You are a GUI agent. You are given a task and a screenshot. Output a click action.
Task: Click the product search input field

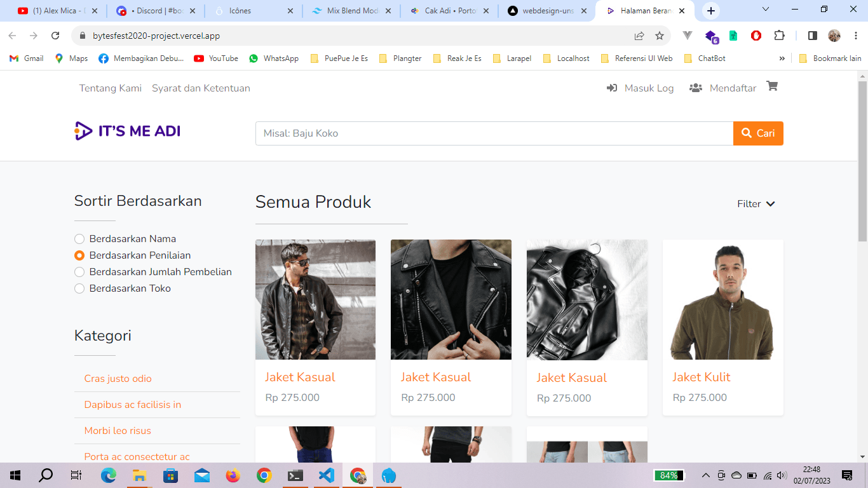[x=494, y=133]
